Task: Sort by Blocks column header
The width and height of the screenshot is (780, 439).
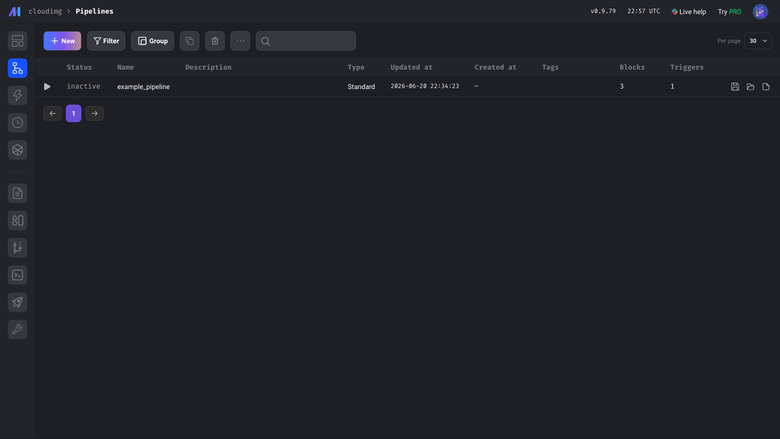Action: 632,67
